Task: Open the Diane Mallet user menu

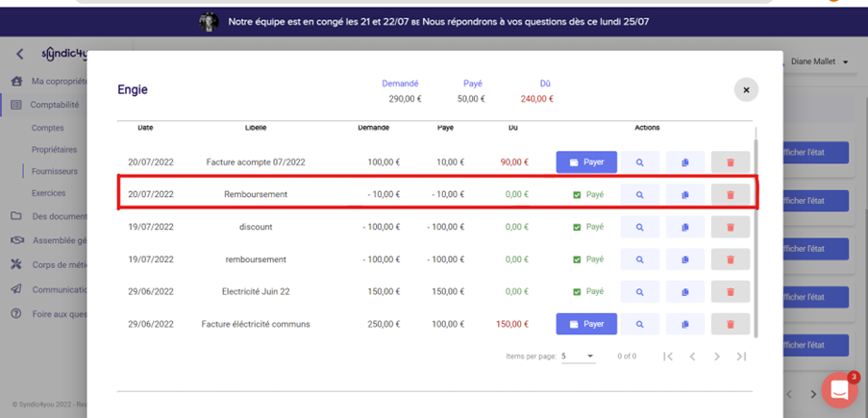Action: tap(820, 62)
